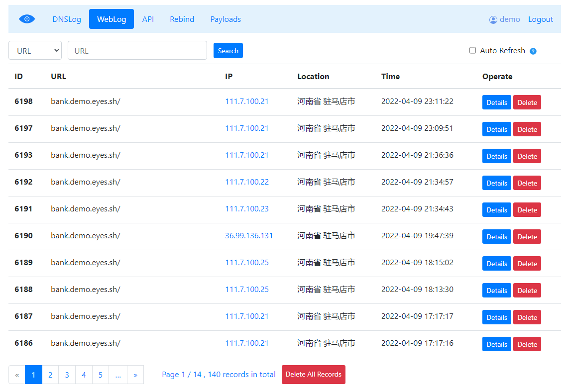View Details for record 6198
The width and height of the screenshot is (564, 392).
(x=496, y=102)
